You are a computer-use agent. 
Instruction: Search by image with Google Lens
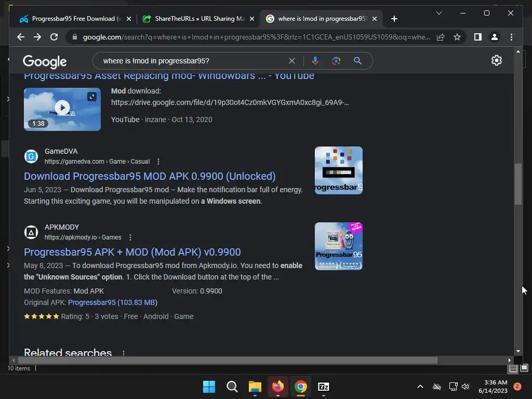coord(336,61)
